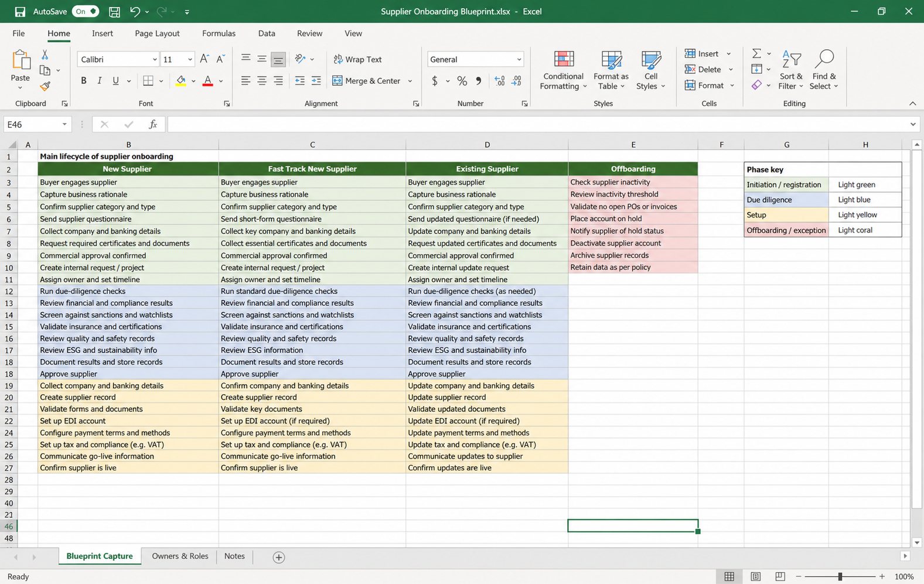
Task: Open the font size dropdown
Action: tap(190, 60)
